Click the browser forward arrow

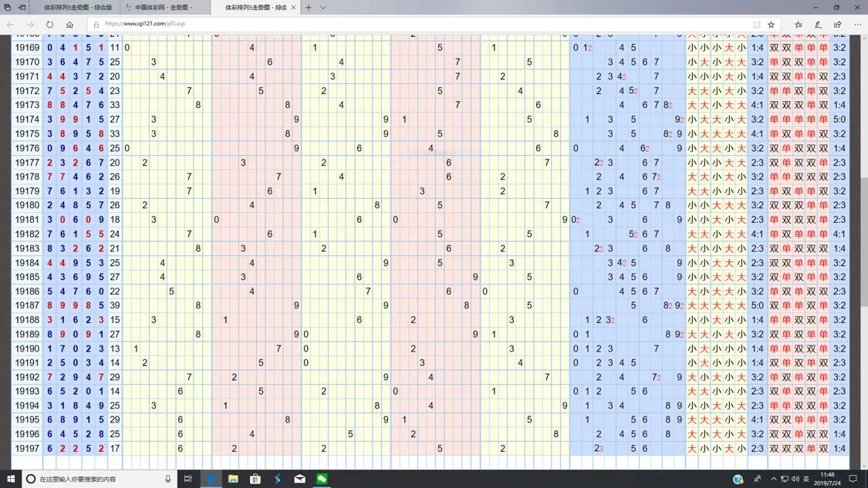tap(30, 25)
